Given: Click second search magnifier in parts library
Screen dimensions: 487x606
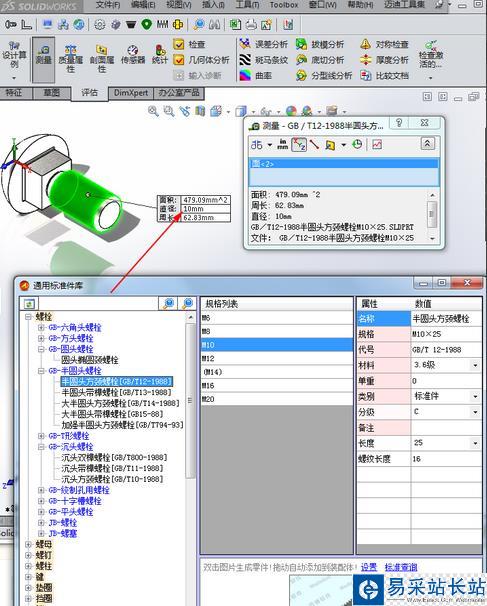Looking at the screenshot, I should (x=187, y=303).
